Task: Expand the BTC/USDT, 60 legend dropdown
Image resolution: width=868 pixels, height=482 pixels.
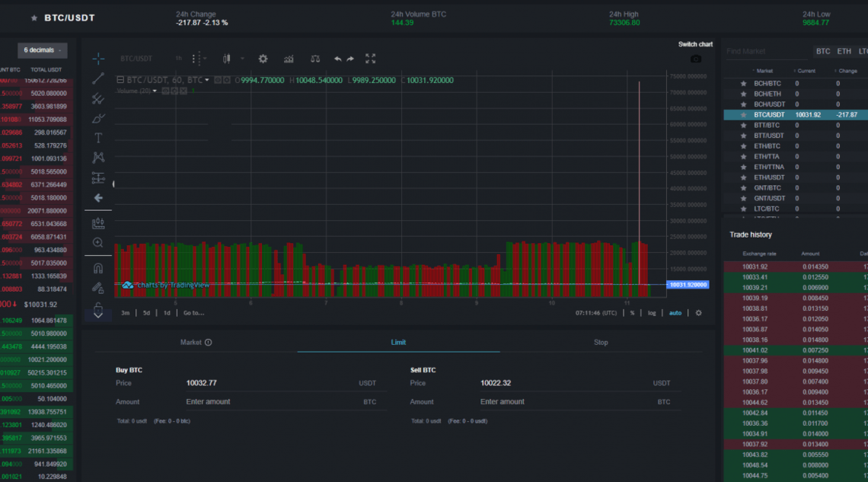Action: (207, 80)
